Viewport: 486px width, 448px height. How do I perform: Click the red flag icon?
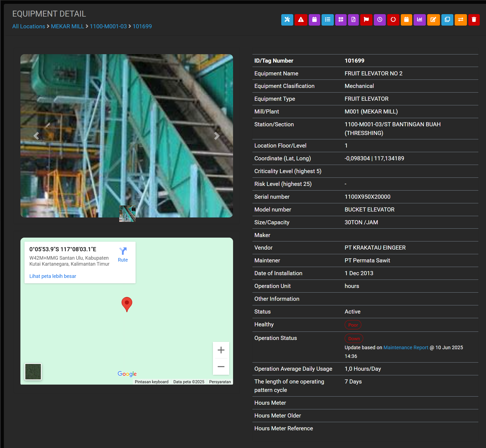pyautogui.click(x=366, y=20)
